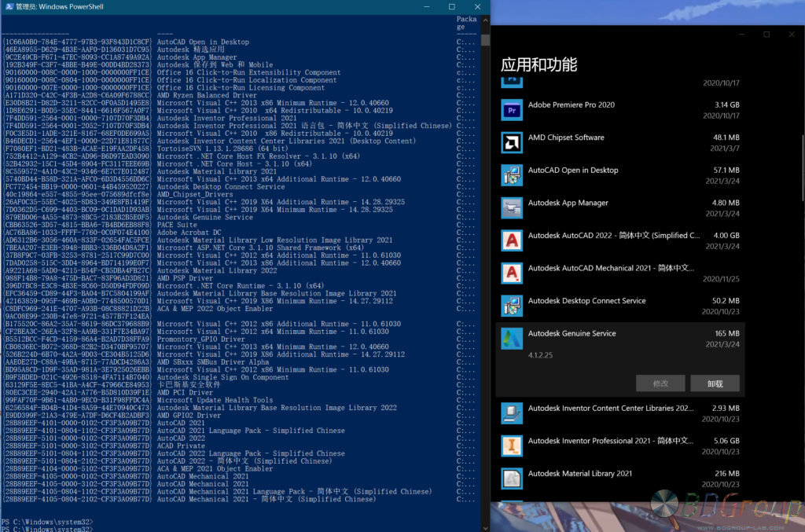Click PowerShell scrollbar up arrow
The height and width of the screenshot is (532, 805).
pyautogui.click(x=486, y=20)
